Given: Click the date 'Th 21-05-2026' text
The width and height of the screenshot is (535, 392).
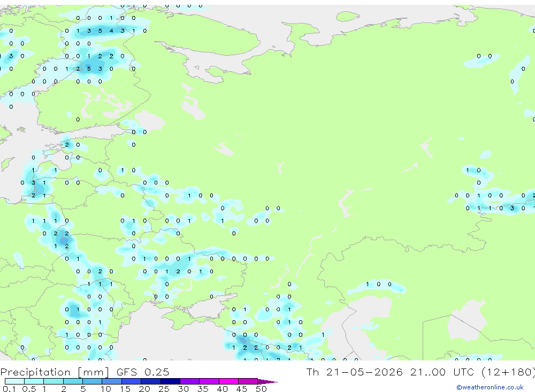Looking at the screenshot, I should coord(354,372).
